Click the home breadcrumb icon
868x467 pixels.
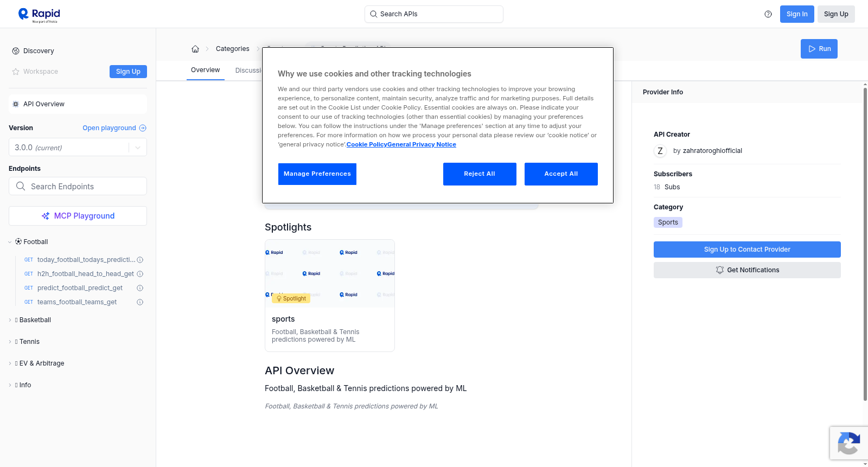(x=195, y=49)
